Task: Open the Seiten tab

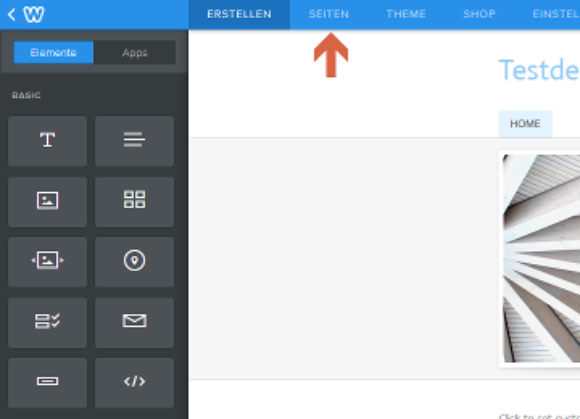Action: (329, 14)
